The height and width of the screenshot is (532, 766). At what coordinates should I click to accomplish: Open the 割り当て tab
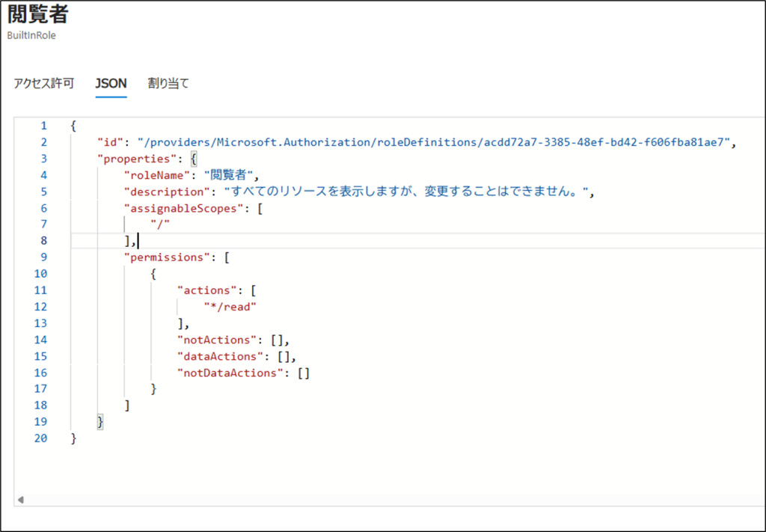pos(168,84)
